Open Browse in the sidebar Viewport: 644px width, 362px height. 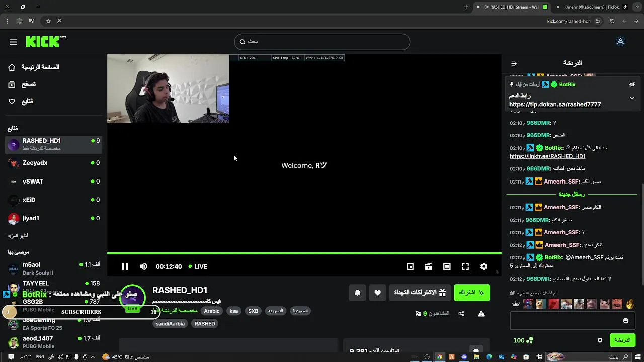click(x=22, y=84)
